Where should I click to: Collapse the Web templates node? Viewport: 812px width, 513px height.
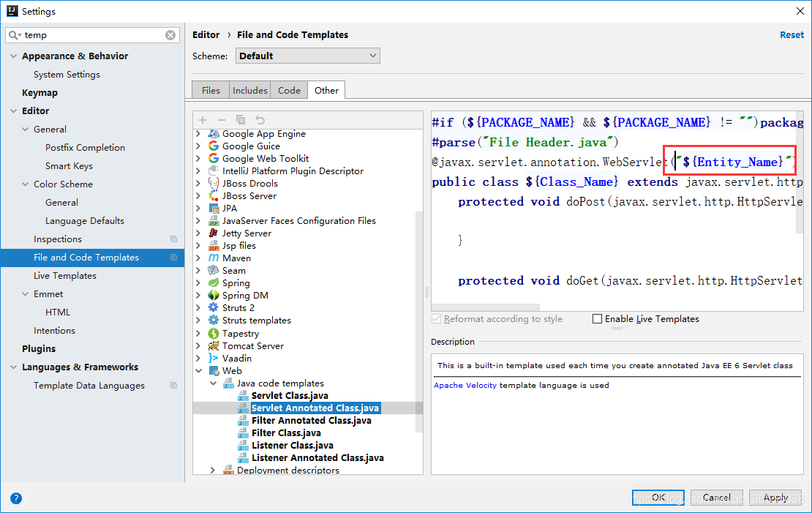(x=198, y=370)
